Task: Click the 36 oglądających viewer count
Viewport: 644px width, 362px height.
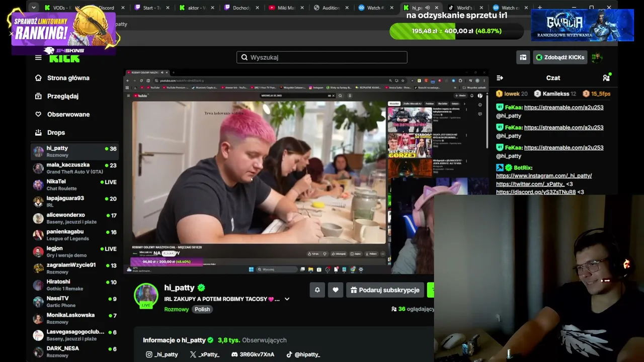Action: [x=413, y=309]
